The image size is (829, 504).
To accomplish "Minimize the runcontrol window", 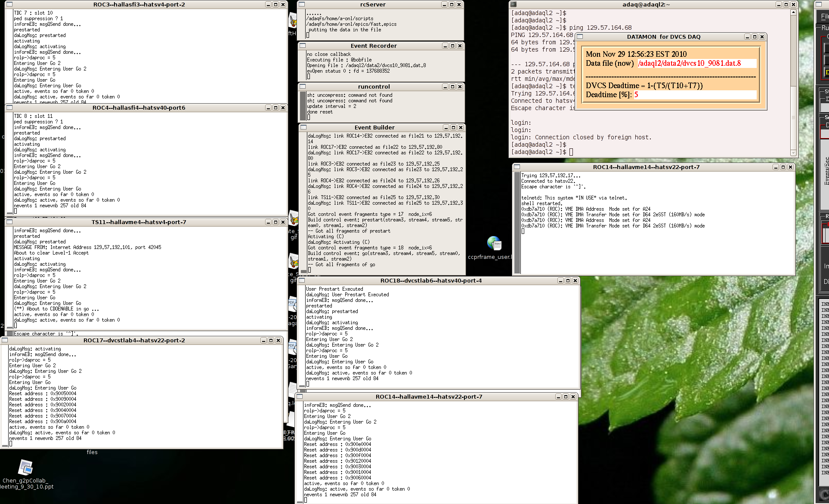I will point(445,86).
